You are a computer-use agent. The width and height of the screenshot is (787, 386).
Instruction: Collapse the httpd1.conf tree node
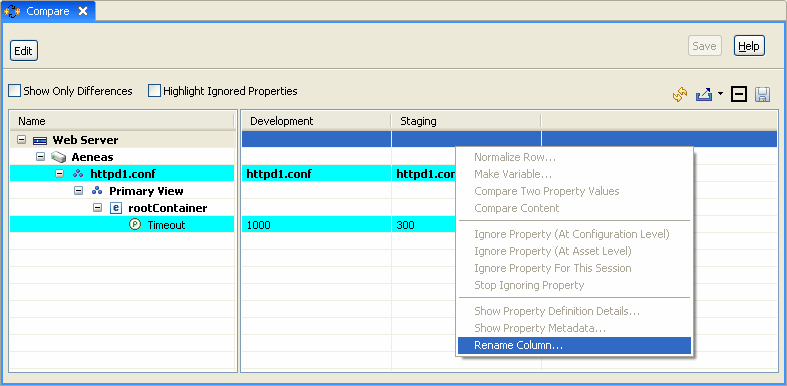coord(60,174)
